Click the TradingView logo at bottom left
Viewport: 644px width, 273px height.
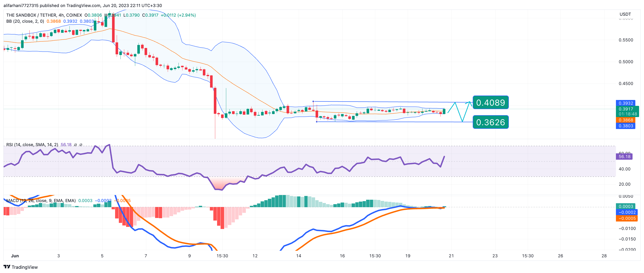click(x=21, y=267)
